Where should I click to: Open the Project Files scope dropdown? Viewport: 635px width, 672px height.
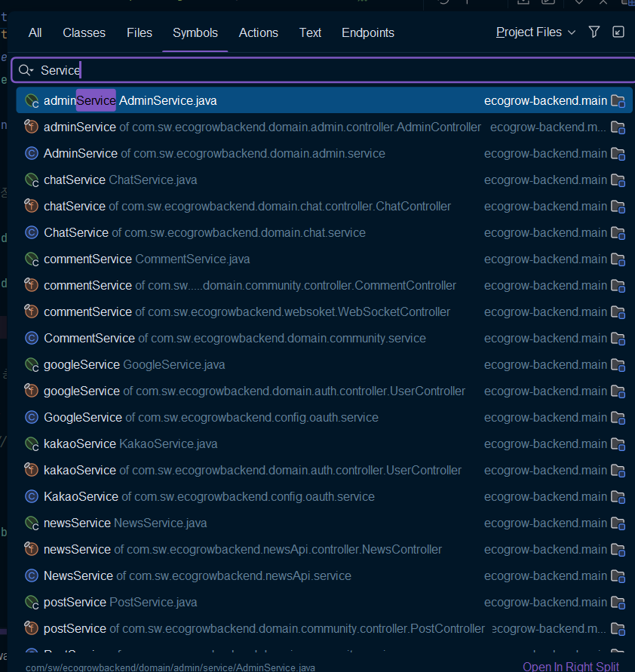(529, 32)
